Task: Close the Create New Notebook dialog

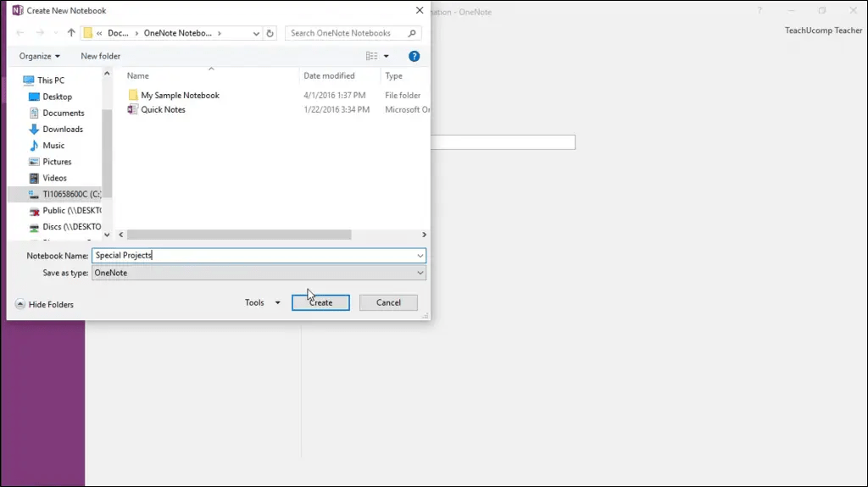Action: 420,10
